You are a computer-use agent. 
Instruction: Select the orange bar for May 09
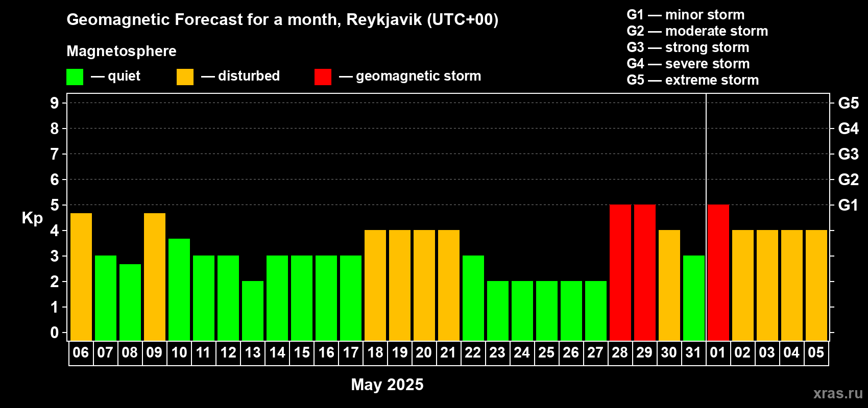[x=155, y=277]
